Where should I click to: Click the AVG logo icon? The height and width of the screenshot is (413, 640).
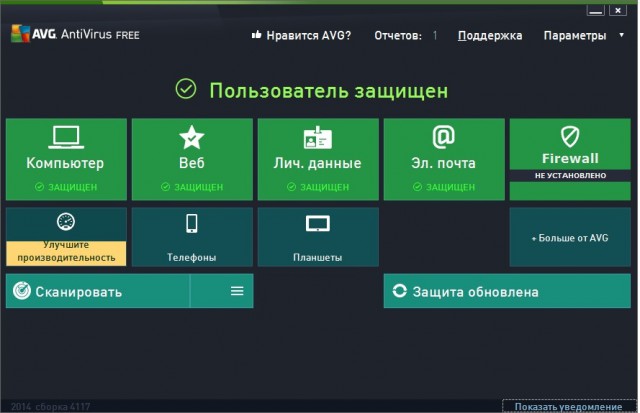20,34
